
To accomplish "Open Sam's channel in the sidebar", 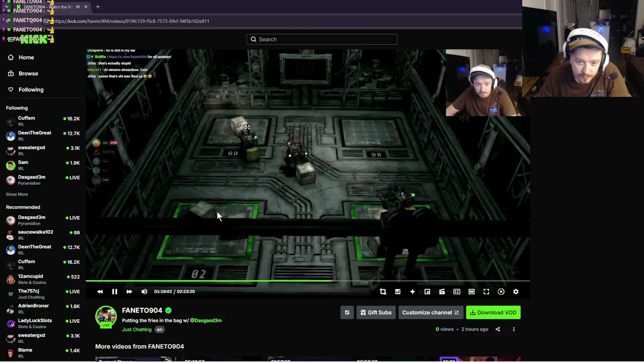I will tap(43, 165).
